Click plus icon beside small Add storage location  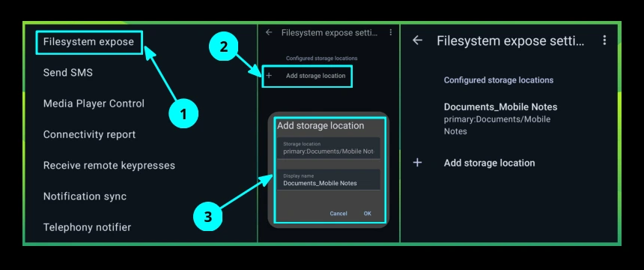click(269, 76)
